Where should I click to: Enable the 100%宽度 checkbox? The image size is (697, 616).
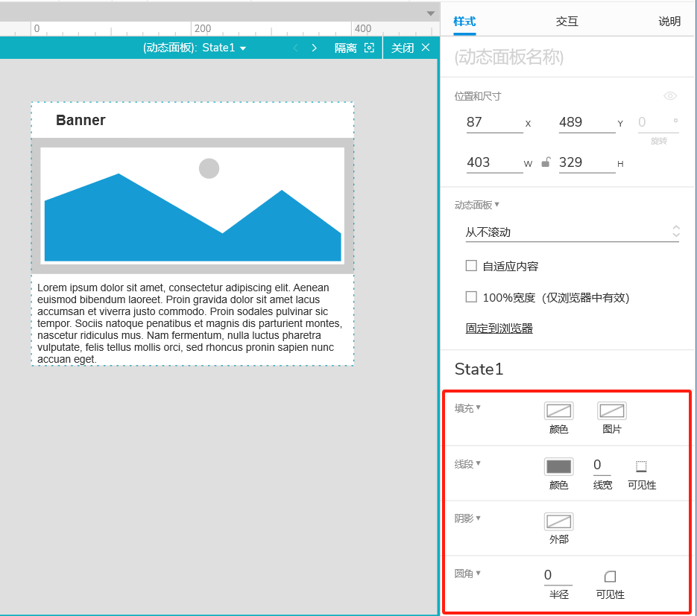(x=471, y=296)
